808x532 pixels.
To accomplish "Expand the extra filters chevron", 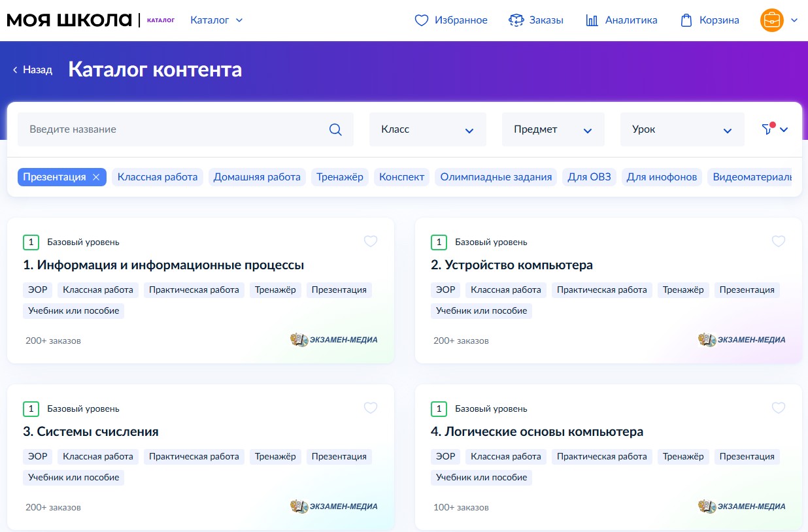I will point(784,129).
